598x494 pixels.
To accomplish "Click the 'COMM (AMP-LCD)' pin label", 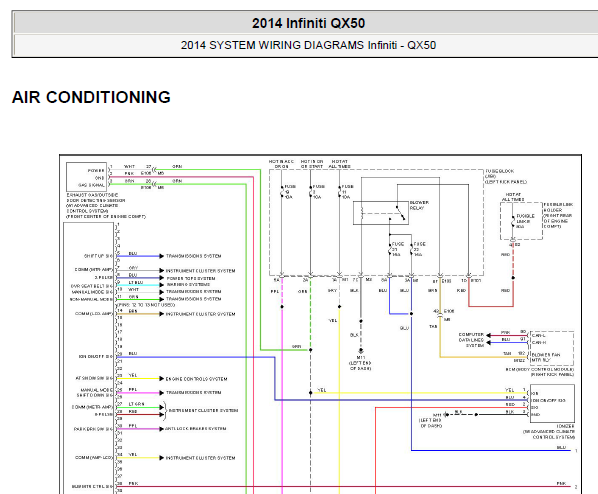I will click(x=94, y=458).
